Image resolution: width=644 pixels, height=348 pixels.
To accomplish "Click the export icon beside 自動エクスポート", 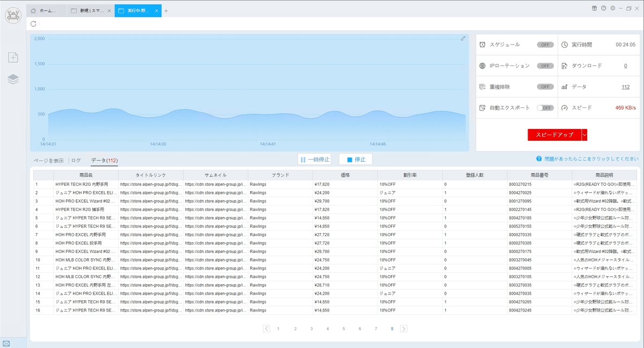I will coord(482,107).
